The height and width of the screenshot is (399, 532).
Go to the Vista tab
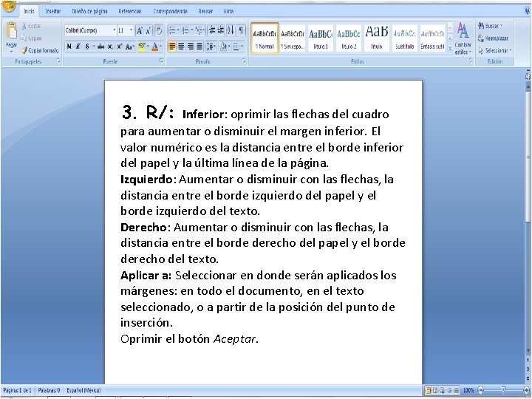point(228,11)
